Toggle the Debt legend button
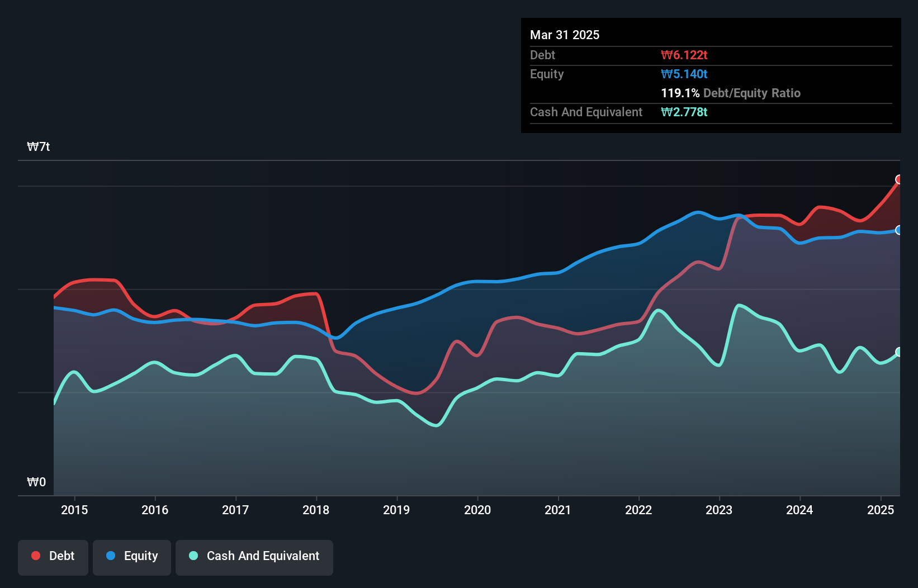 [53, 557]
